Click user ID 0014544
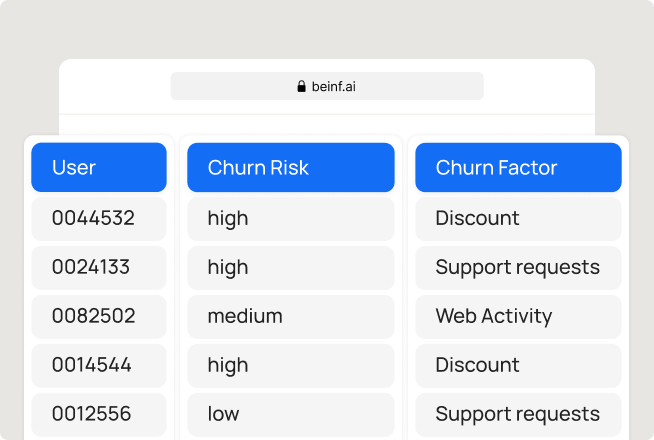The image size is (654, 440). click(99, 365)
